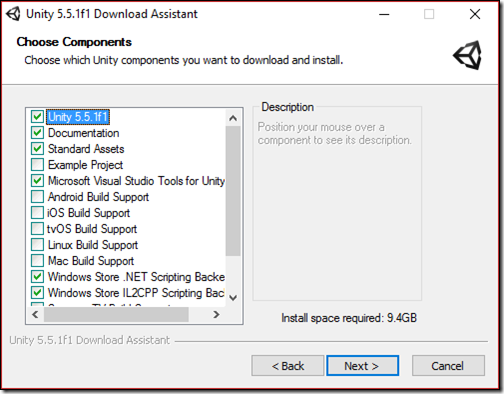Select the Example Project list label

point(85,165)
